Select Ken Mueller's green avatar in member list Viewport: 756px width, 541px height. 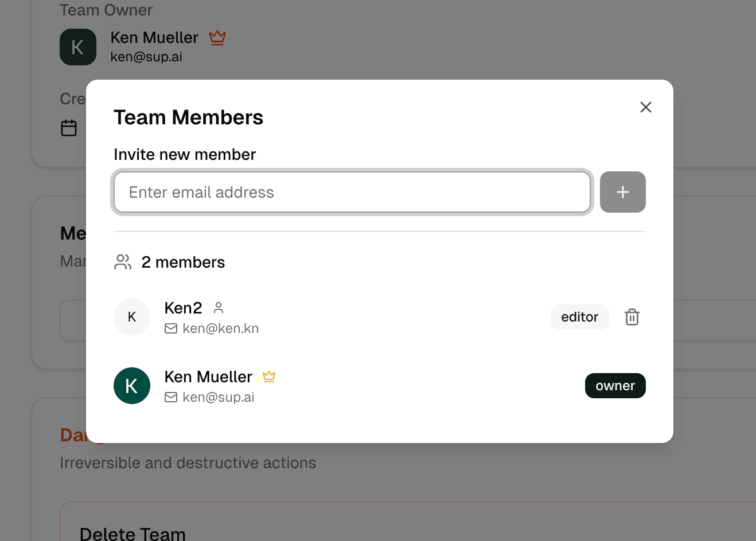[x=132, y=386]
